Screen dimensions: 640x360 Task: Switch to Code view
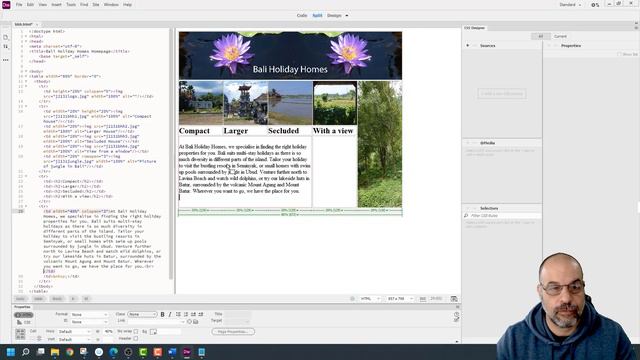302,16
